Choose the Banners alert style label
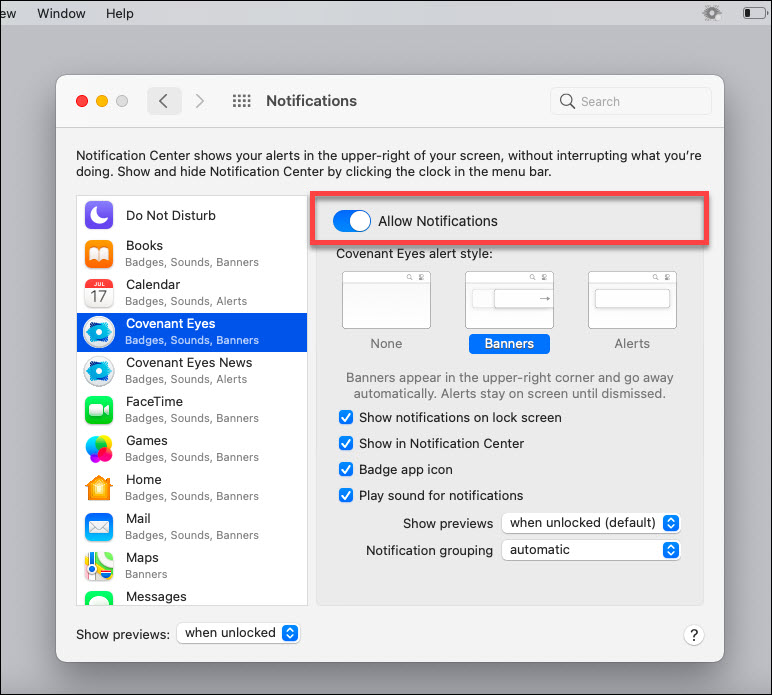The image size is (772, 695). (510, 344)
